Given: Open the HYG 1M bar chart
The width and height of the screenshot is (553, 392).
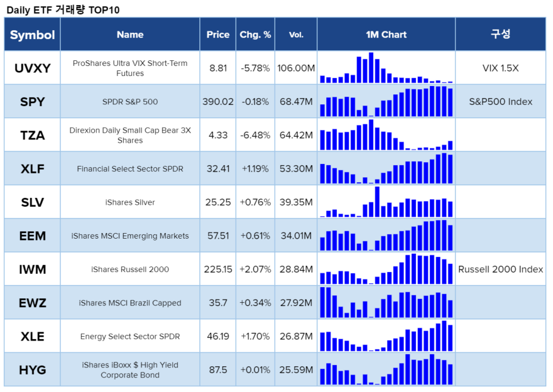Looking at the screenshot, I should point(386,369).
